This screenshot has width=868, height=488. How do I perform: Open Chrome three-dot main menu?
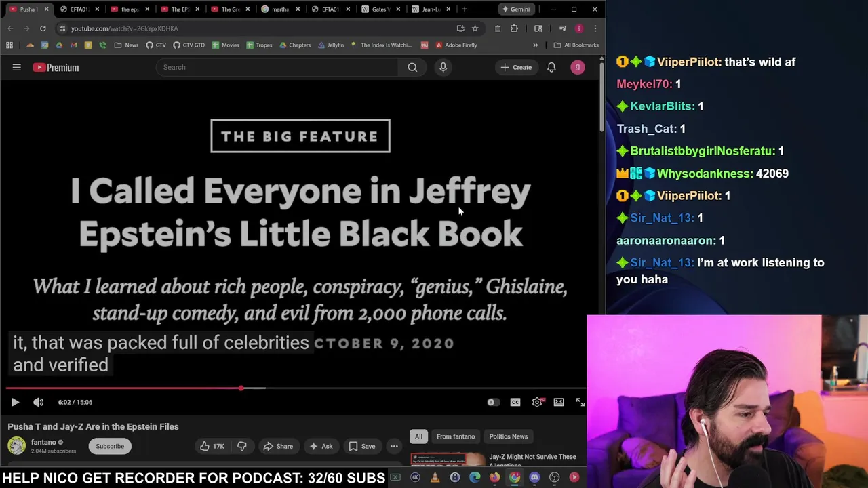[595, 28]
